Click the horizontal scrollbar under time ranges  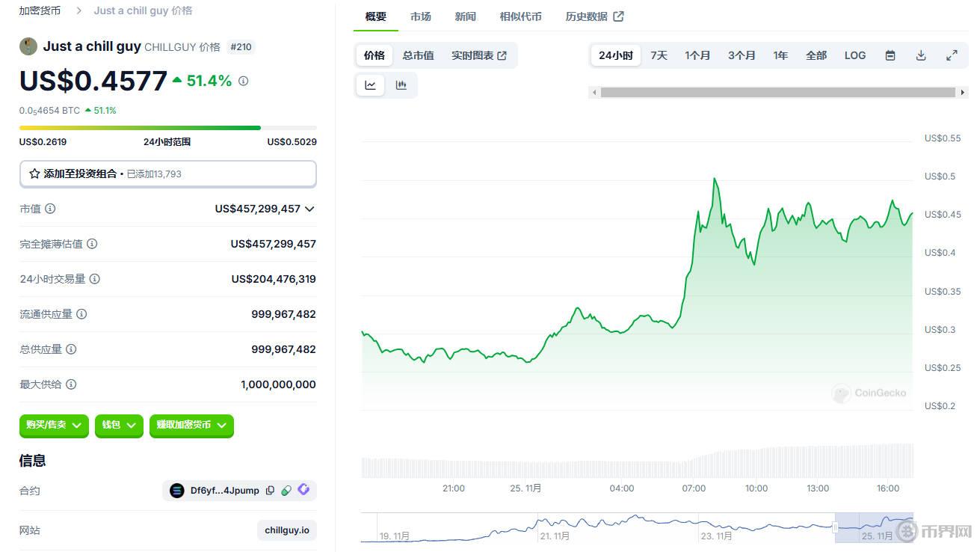pos(777,92)
